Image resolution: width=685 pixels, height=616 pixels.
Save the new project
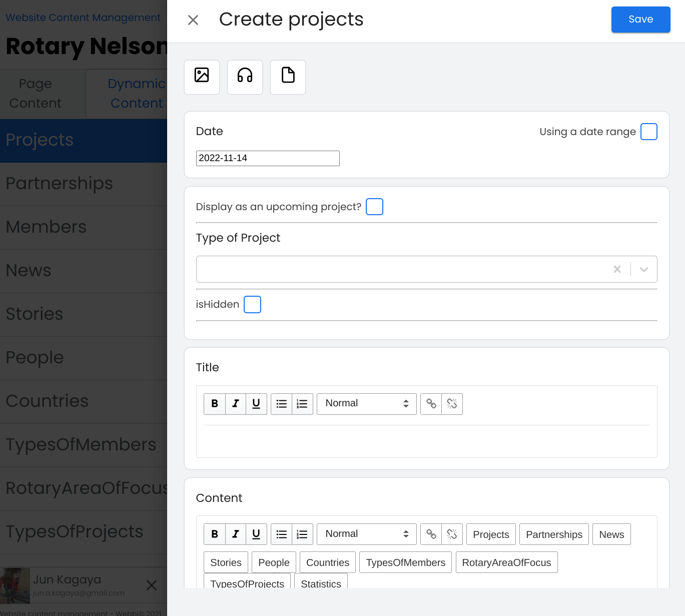[640, 20]
